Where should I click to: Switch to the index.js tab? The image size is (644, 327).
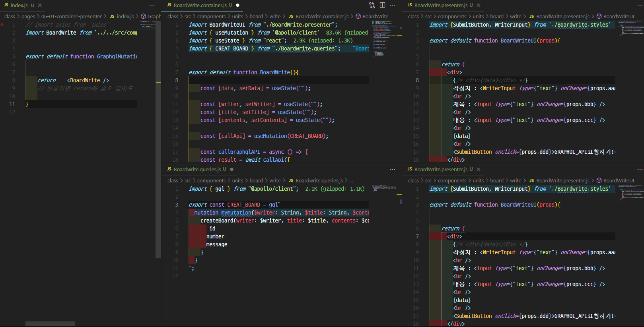[x=22, y=5]
